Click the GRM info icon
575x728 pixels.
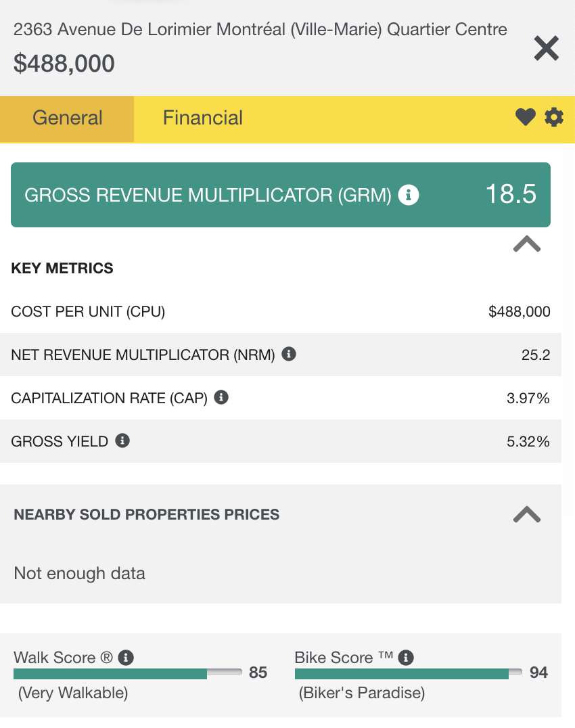pos(409,196)
